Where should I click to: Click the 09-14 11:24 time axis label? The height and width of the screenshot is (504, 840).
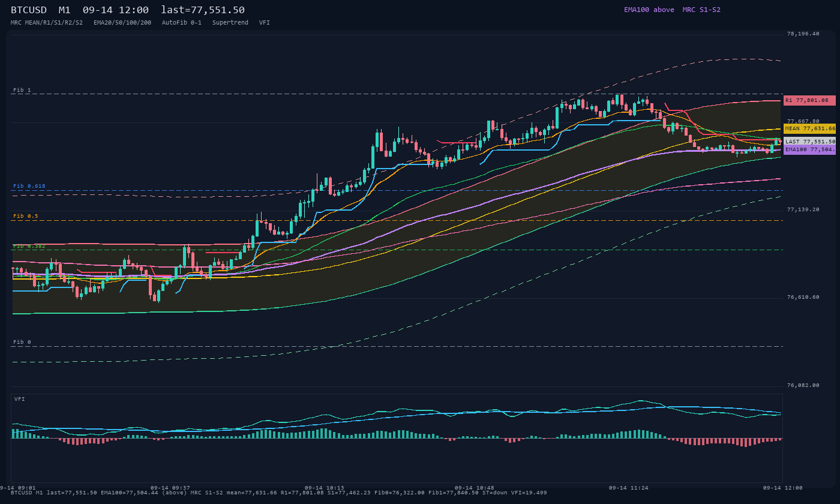(629, 488)
